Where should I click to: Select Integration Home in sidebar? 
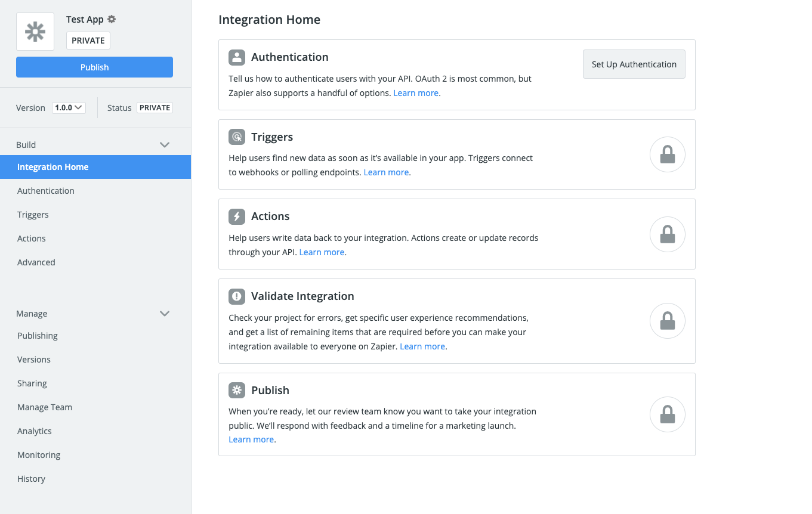coord(53,167)
